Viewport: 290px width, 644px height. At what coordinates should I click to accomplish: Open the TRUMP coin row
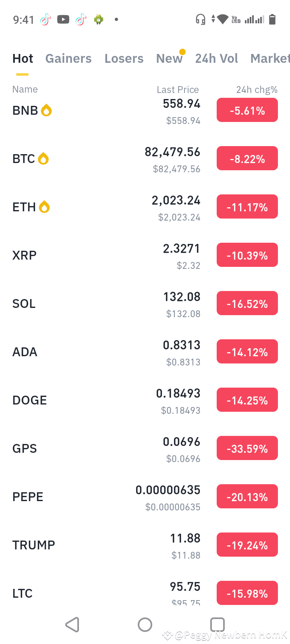click(x=145, y=545)
